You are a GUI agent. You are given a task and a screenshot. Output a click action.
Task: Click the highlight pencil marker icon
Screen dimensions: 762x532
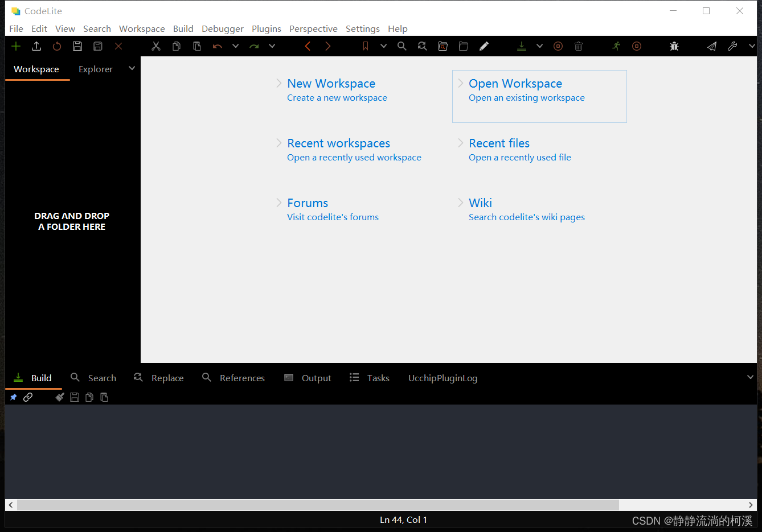click(x=484, y=46)
